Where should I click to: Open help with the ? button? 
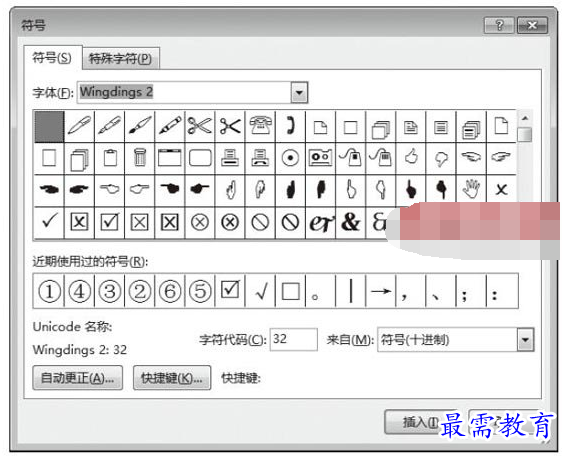coord(499,25)
